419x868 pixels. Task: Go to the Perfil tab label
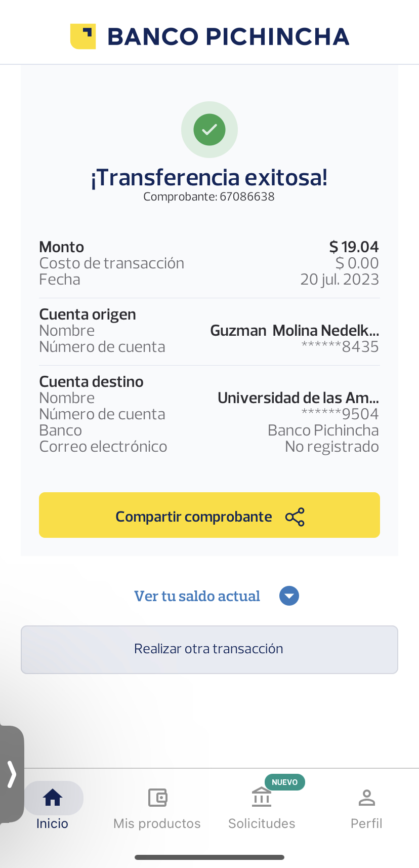point(366,823)
